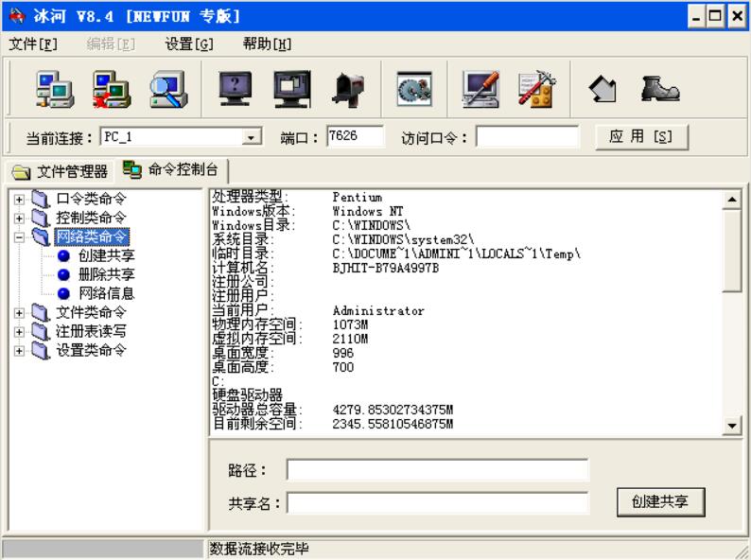Select the 文件类命令 folder label
The image size is (751, 560).
(91, 312)
